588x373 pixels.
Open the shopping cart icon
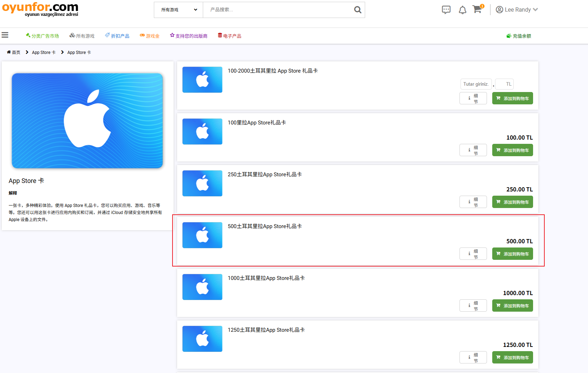coord(478,9)
